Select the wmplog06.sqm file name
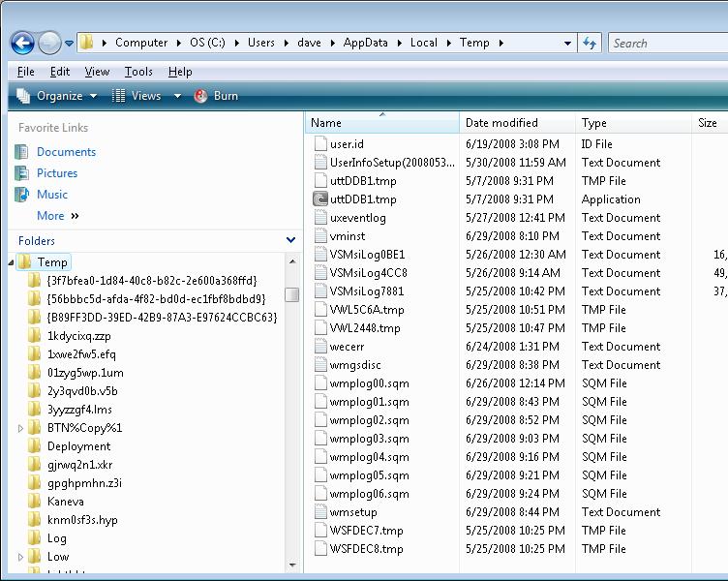The width and height of the screenshot is (728, 581). tap(370, 494)
